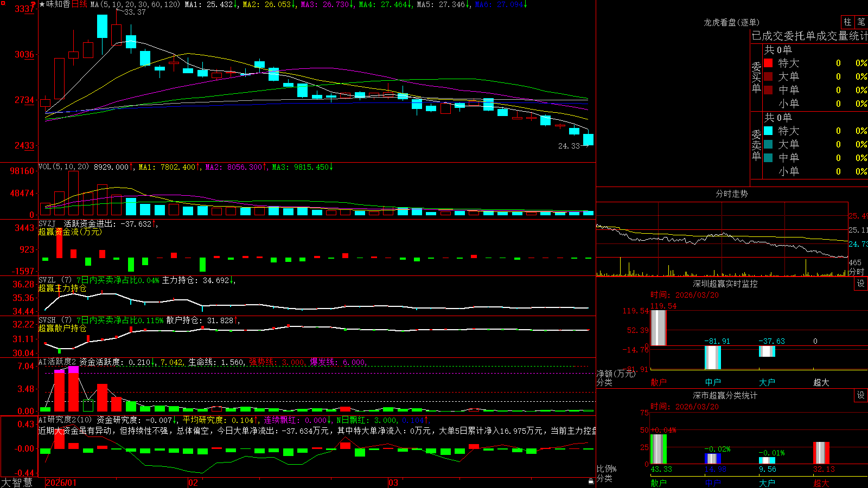Click the small lock icon at chart bottom
This screenshot has height=488, width=868.
(591, 481)
